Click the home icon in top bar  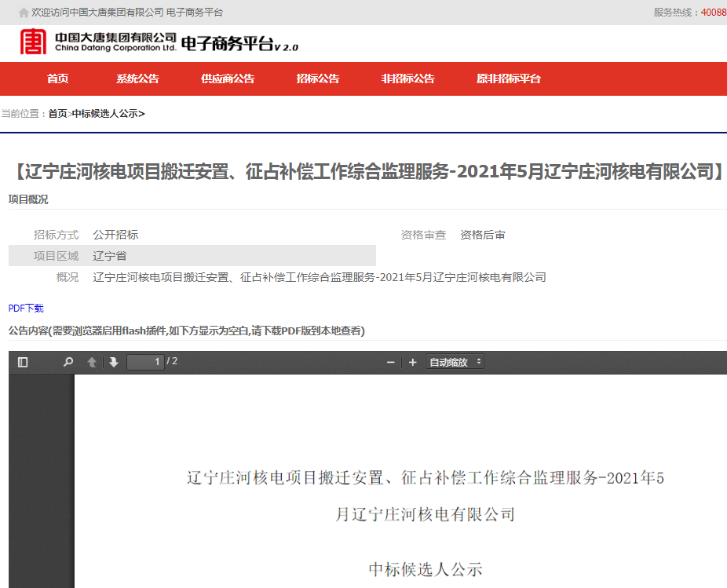24,13
